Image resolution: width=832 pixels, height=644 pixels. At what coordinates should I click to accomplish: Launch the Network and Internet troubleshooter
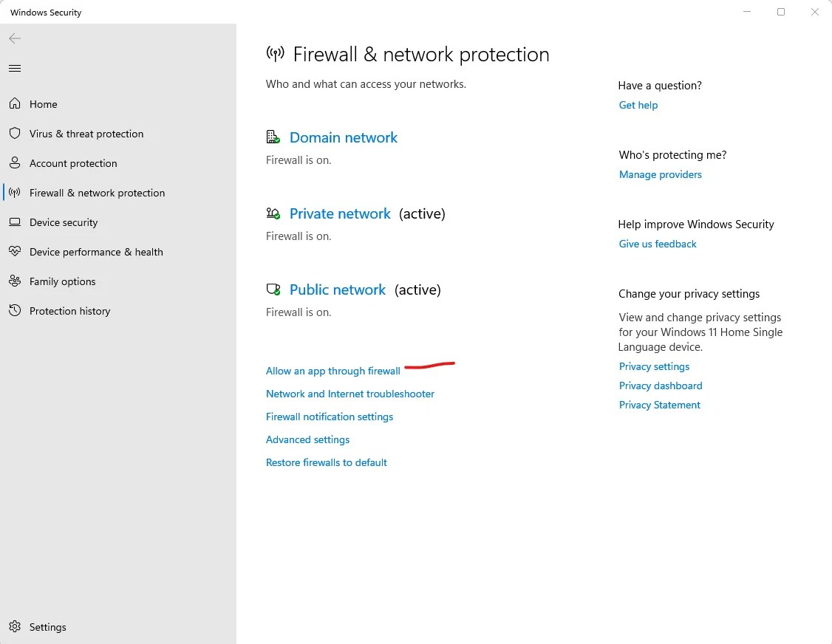pos(349,394)
